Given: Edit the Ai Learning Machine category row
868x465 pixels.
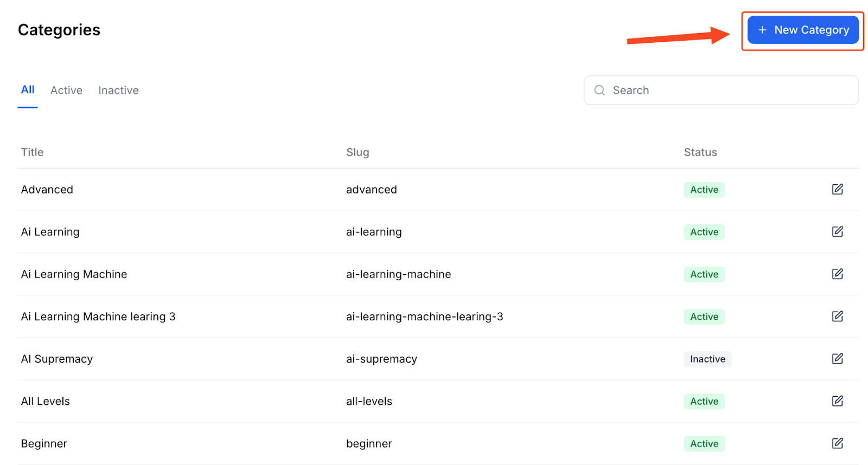Looking at the screenshot, I should tap(837, 274).
